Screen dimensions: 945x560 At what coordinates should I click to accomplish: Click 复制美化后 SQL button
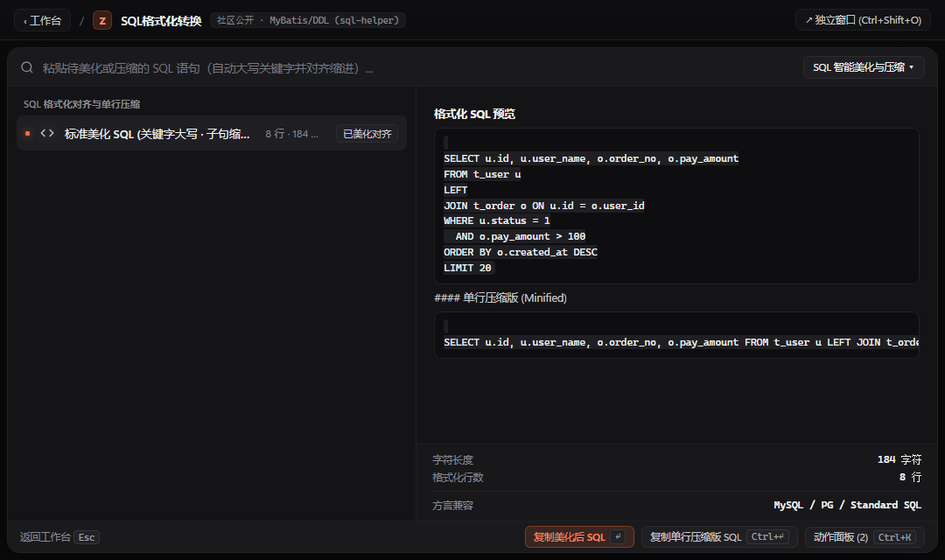click(x=579, y=537)
